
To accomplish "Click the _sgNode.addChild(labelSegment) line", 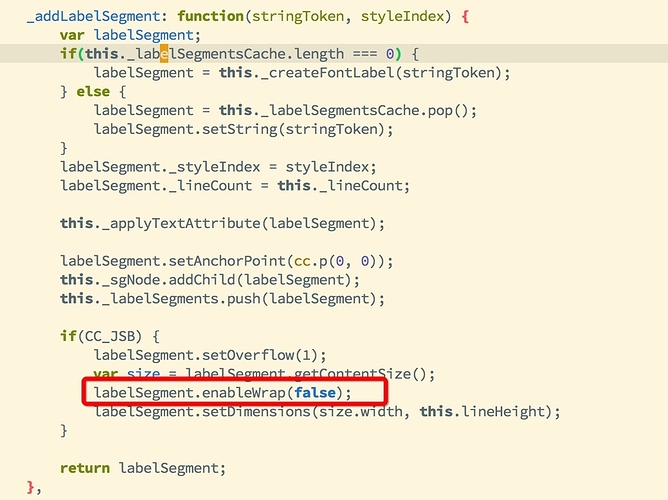I will coord(210,280).
